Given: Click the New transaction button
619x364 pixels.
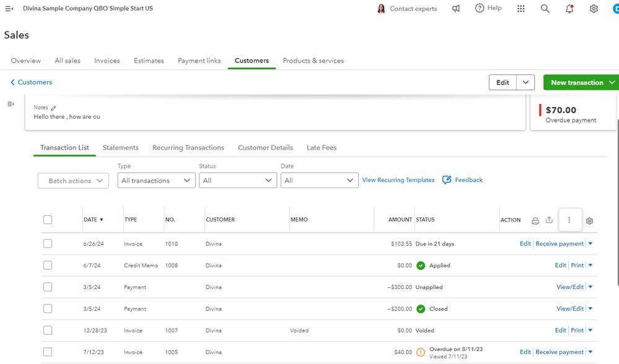Looking at the screenshot, I should pos(577,82).
